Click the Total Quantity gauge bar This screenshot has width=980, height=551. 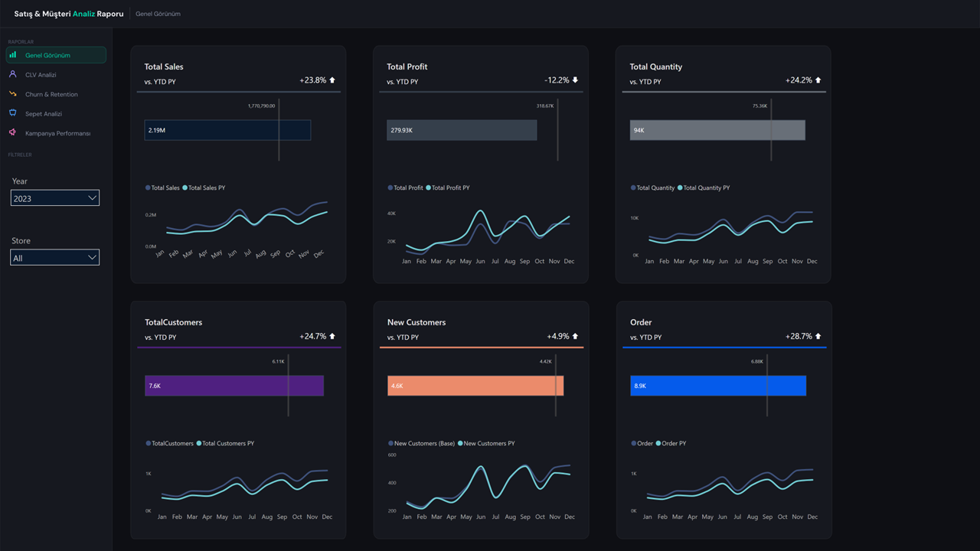pyautogui.click(x=717, y=130)
